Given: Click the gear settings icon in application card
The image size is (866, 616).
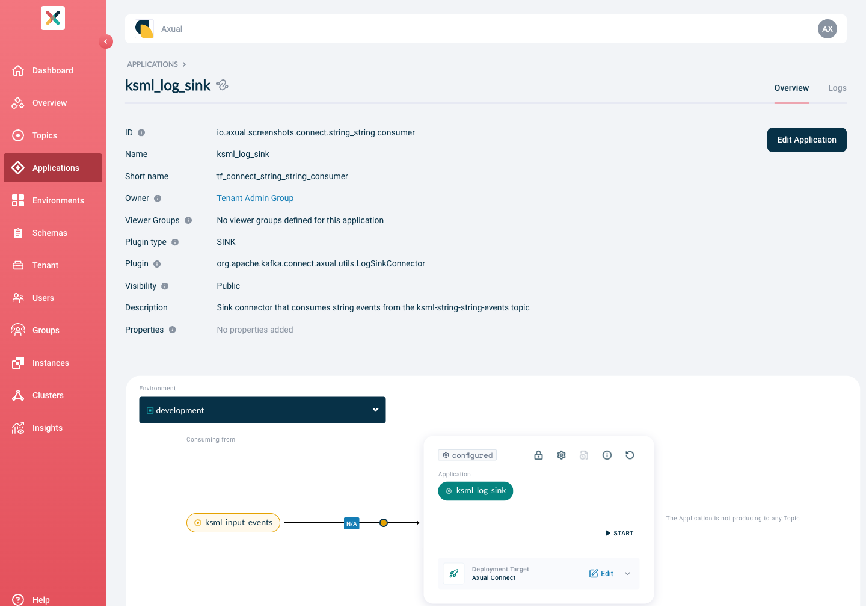Looking at the screenshot, I should point(562,455).
